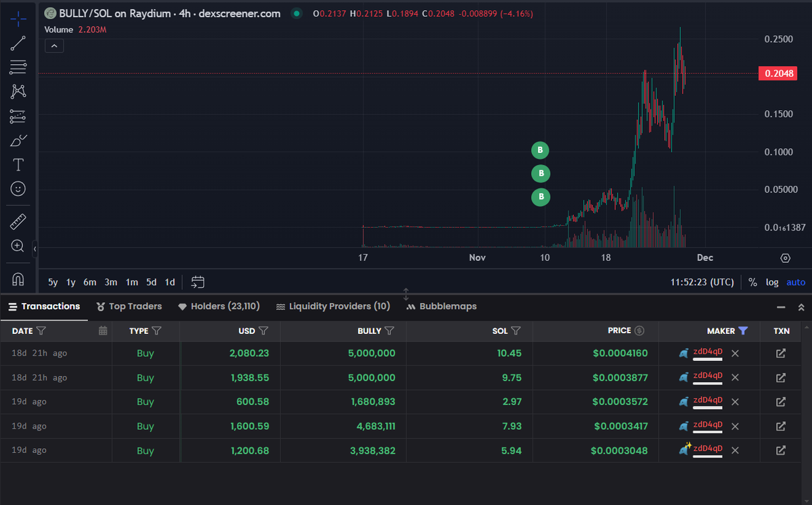Open maker zdD4qD on the 600.58 row
The width and height of the screenshot is (812, 505).
pos(708,401)
